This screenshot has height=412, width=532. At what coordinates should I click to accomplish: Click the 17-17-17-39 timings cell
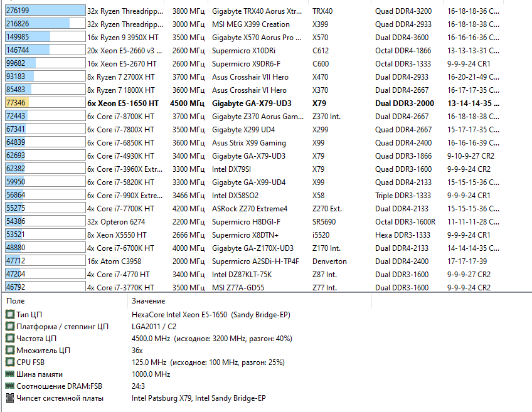click(467, 261)
